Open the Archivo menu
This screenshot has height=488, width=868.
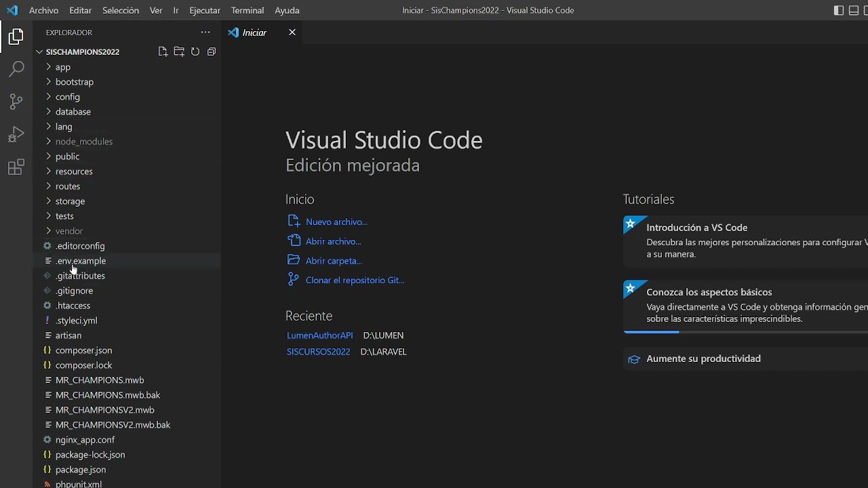43,10
